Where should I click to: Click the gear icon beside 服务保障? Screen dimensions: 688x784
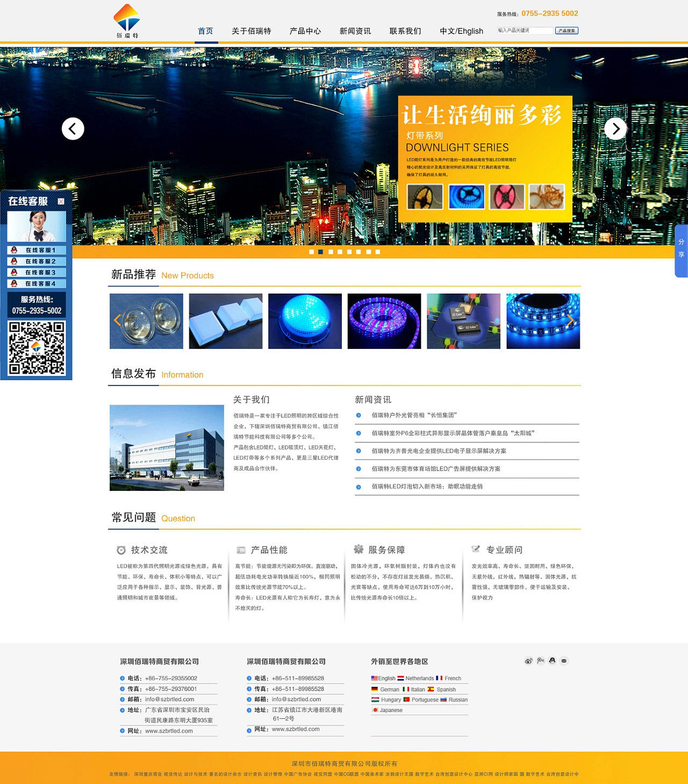tap(357, 549)
